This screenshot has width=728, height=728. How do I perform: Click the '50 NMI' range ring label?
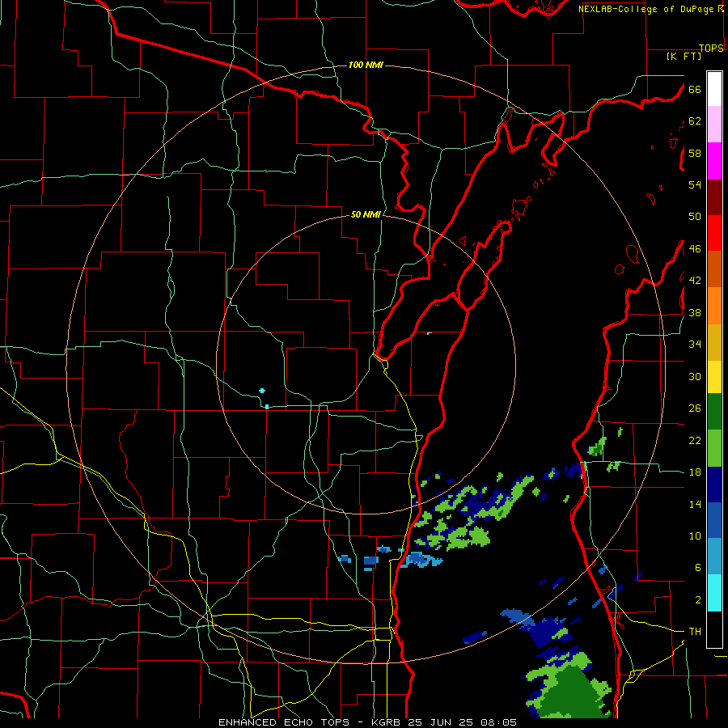click(366, 214)
